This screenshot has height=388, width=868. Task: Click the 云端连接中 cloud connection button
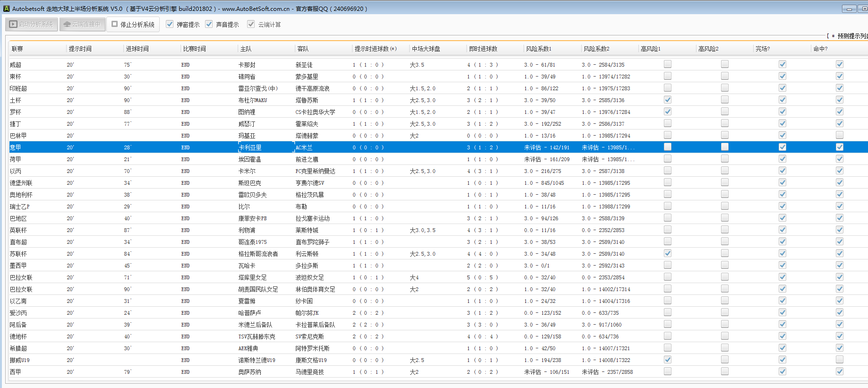pos(82,24)
